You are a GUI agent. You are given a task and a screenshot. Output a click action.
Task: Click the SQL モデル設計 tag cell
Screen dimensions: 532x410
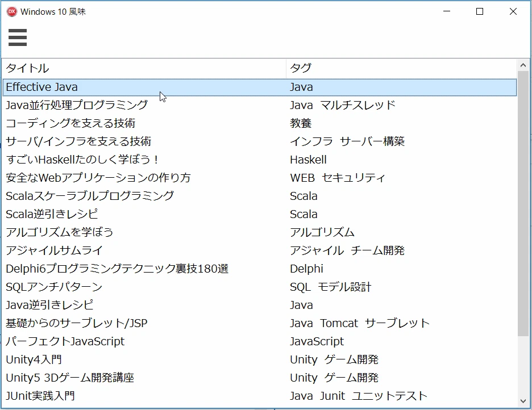click(330, 287)
